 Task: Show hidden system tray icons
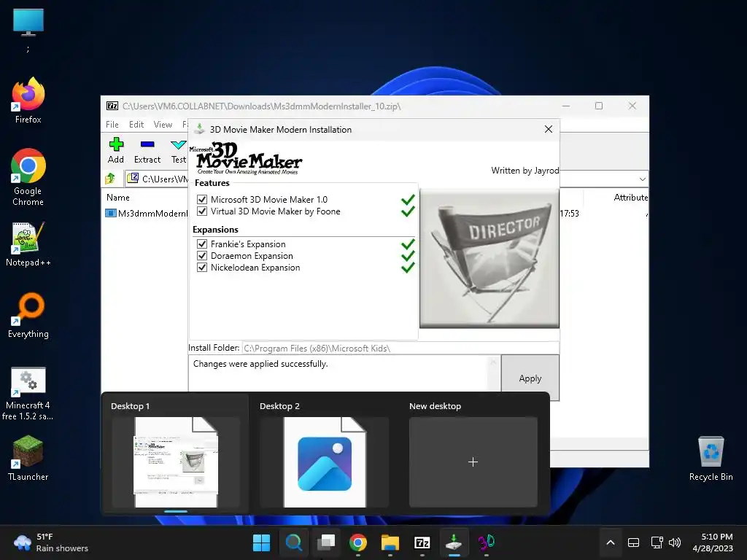pos(611,542)
